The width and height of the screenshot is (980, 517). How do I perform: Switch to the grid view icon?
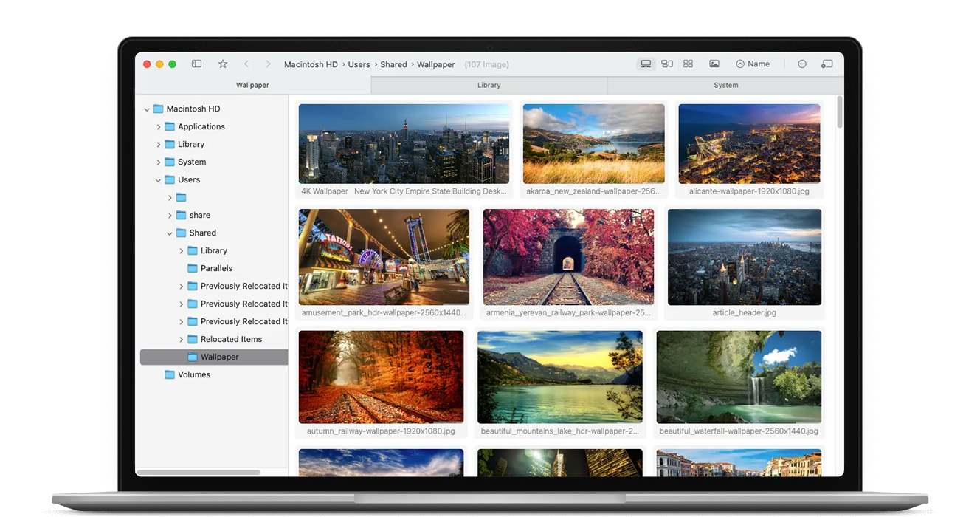click(688, 64)
